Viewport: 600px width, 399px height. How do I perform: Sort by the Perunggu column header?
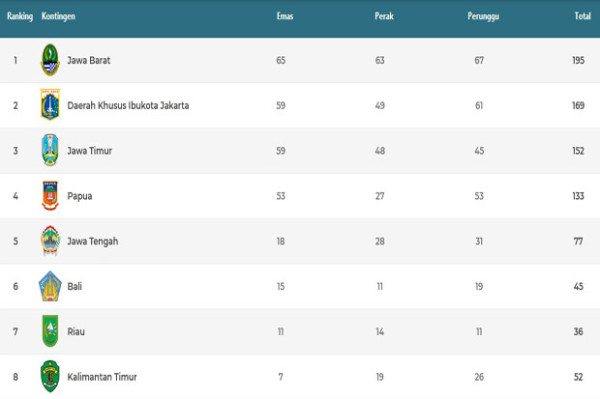point(483,16)
